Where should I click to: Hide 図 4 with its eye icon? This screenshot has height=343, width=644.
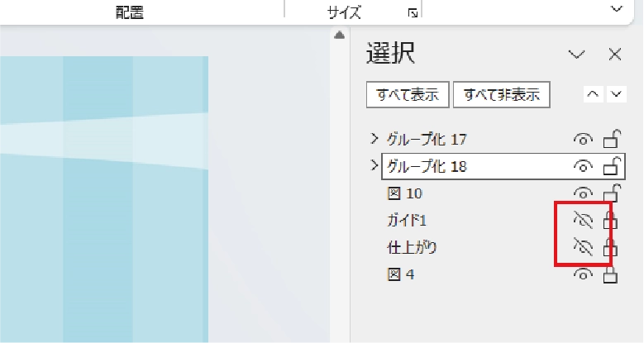(x=583, y=274)
